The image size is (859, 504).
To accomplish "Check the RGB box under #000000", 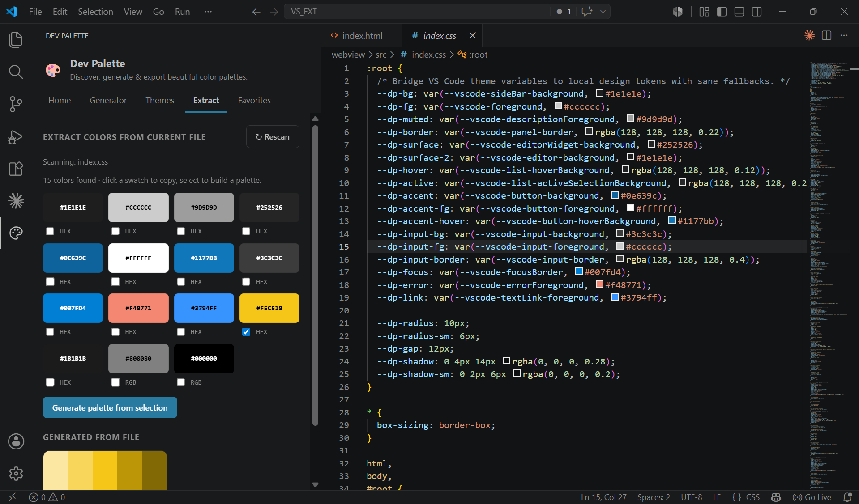I will pos(181,382).
